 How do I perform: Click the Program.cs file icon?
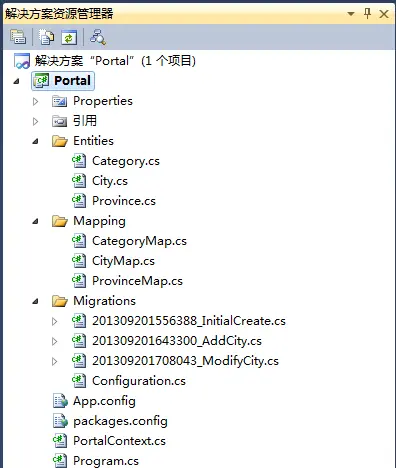coord(60,461)
